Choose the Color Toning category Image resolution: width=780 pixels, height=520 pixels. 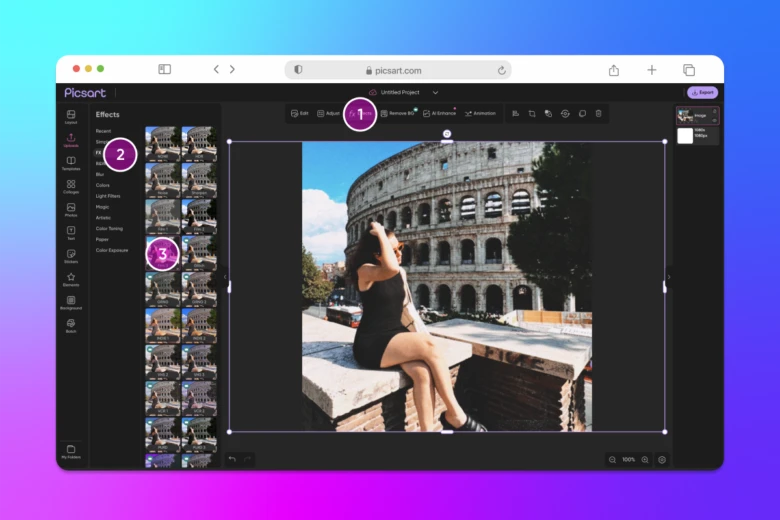coord(110,228)
